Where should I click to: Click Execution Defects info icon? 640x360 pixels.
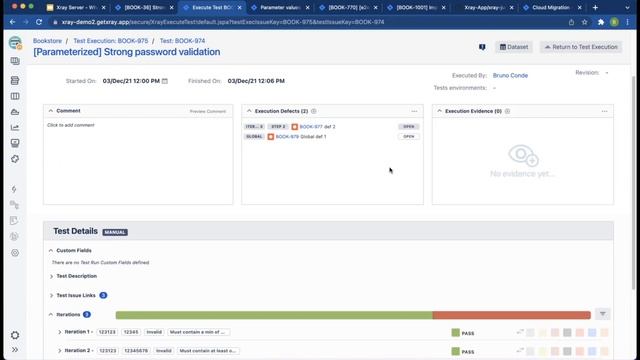314,111
